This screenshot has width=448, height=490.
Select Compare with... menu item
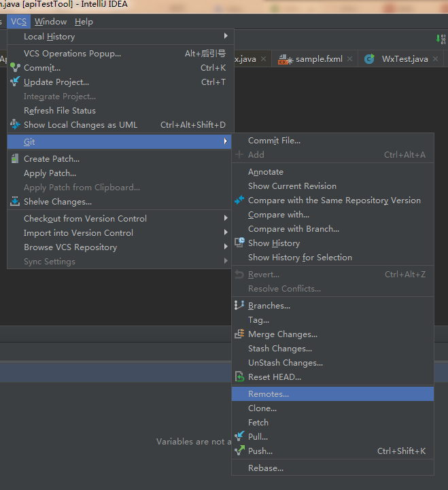[332, 215]
